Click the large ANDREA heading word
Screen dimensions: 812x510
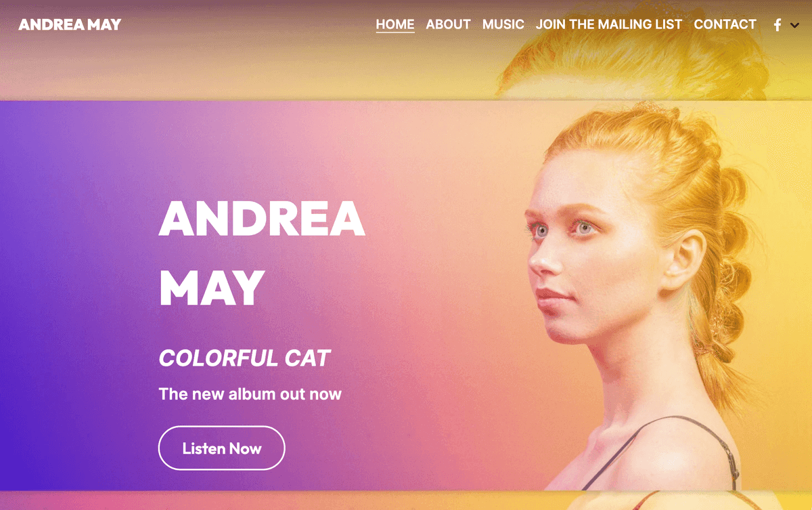click(x=262, y=219)
